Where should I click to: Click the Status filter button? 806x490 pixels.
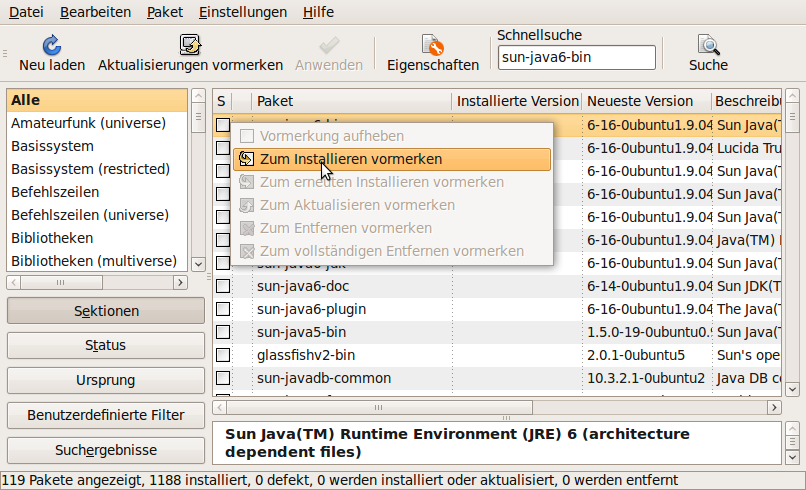[x=106, y=345]
